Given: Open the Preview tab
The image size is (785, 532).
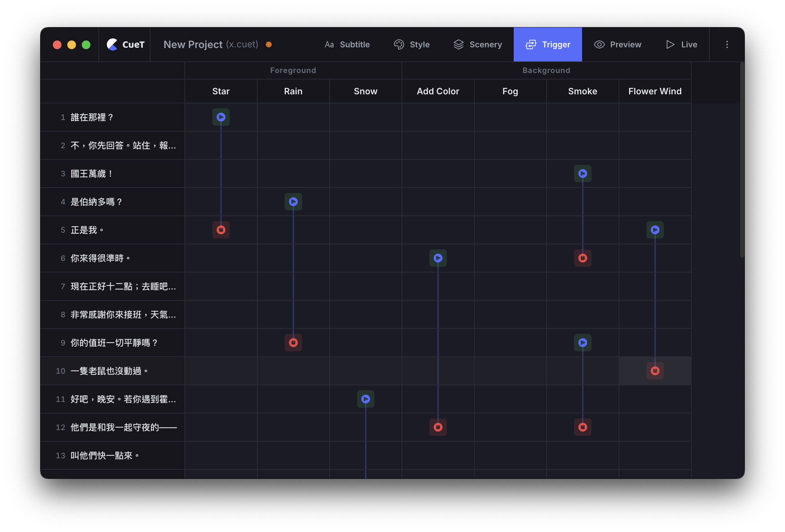Looking at the screenshot, I should (x=618, y=44).
